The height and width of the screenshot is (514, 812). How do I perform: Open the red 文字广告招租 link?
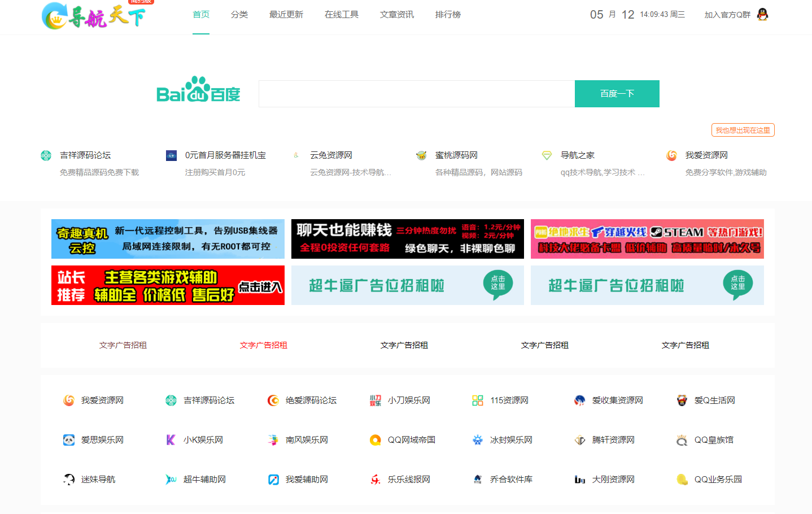coord(264,345)
